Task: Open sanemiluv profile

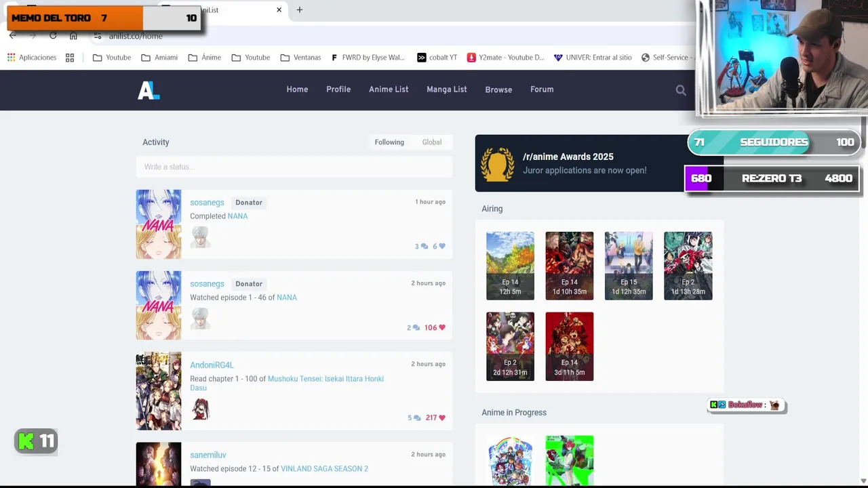Action: (208, 455)
